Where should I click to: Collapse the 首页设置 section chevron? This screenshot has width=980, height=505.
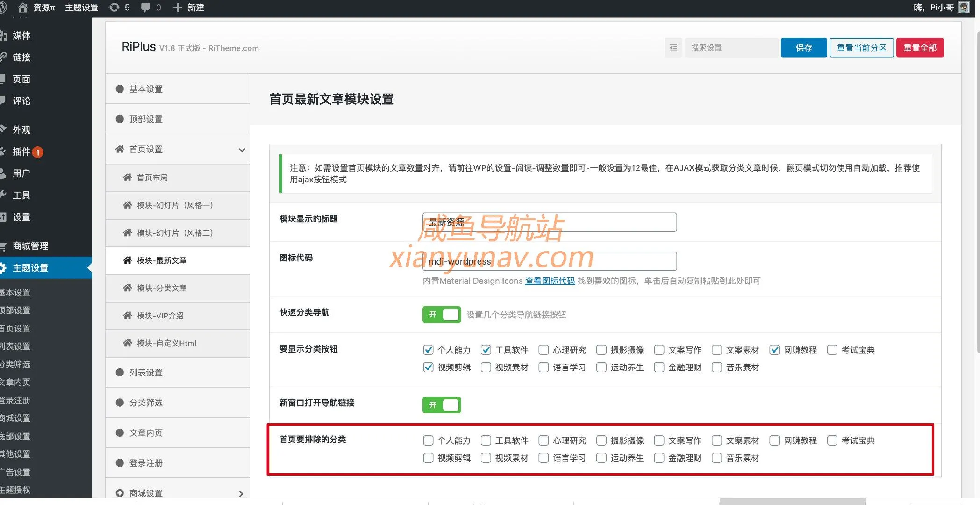click(242, 150)
